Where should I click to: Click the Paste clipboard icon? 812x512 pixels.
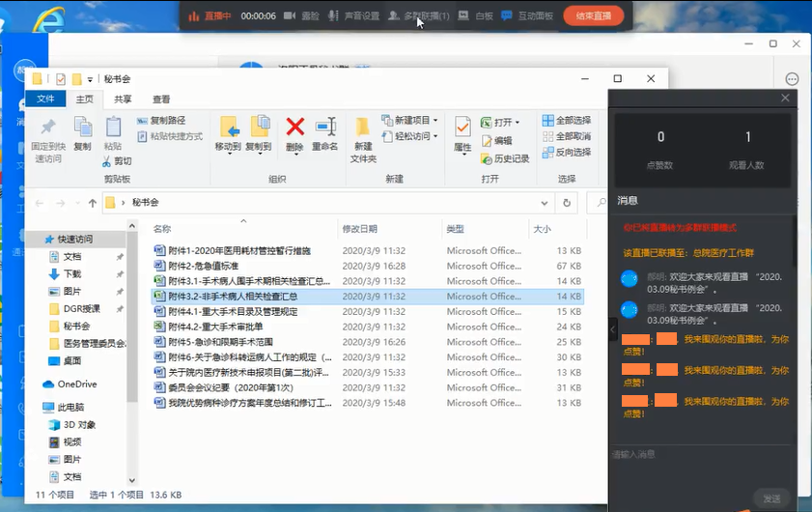click(113, 127)
